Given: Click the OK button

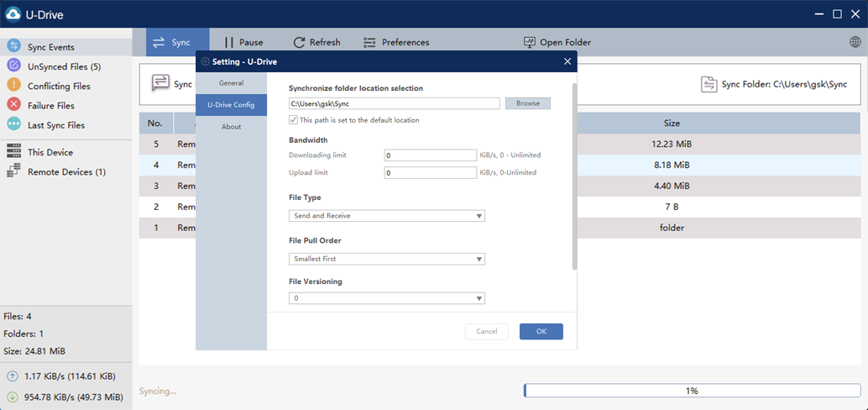Looking at the screenshot, I should pos(541,331).
